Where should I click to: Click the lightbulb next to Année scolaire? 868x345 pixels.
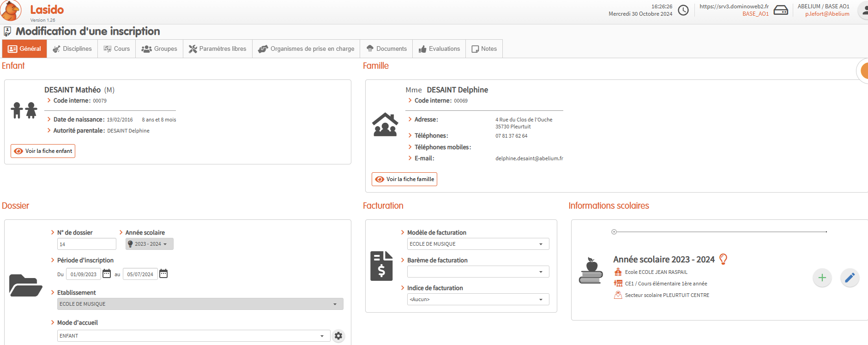tap(723, 259)
